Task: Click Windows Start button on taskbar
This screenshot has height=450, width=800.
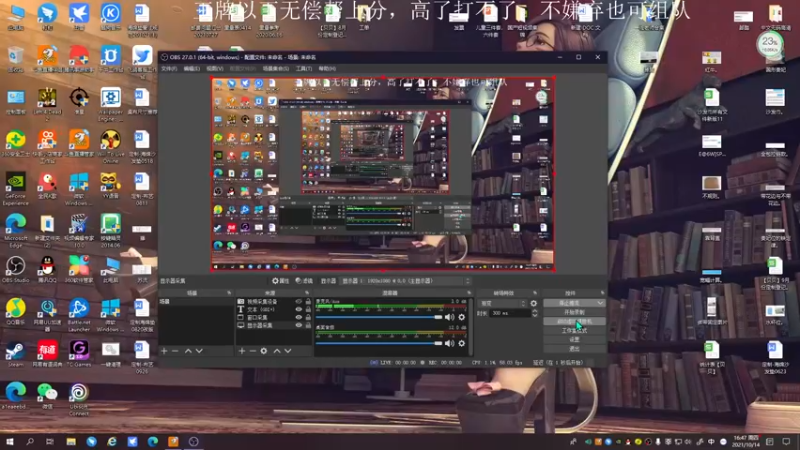Action: (9, 441)
